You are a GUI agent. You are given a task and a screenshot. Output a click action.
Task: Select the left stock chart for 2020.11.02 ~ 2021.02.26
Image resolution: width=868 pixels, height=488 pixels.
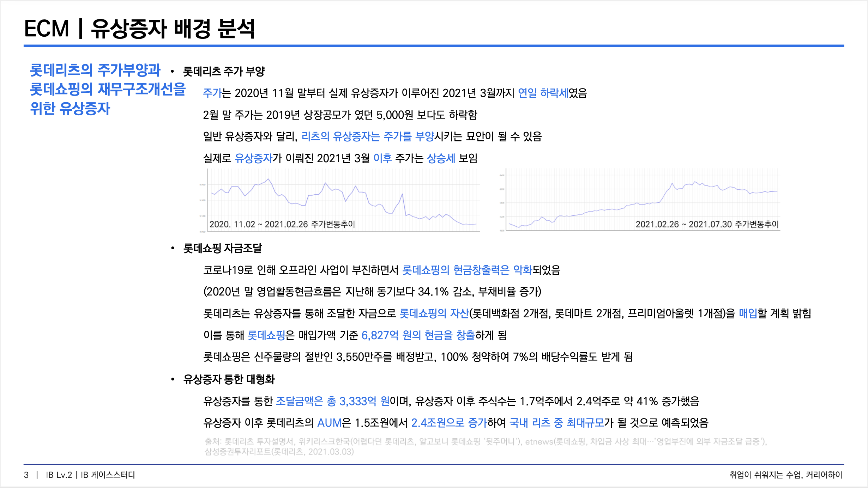pyautogui.click(x=339, y=200)
